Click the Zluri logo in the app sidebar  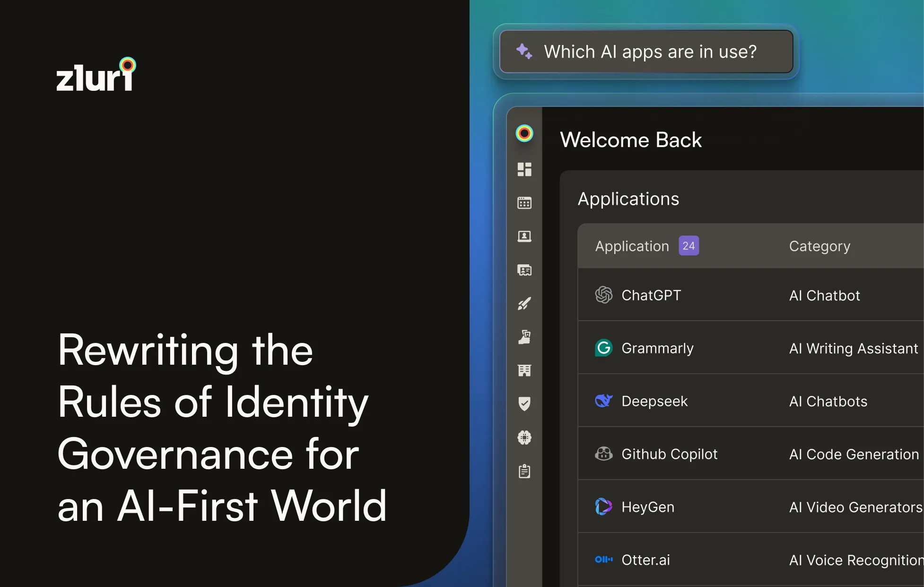point(524,133)
